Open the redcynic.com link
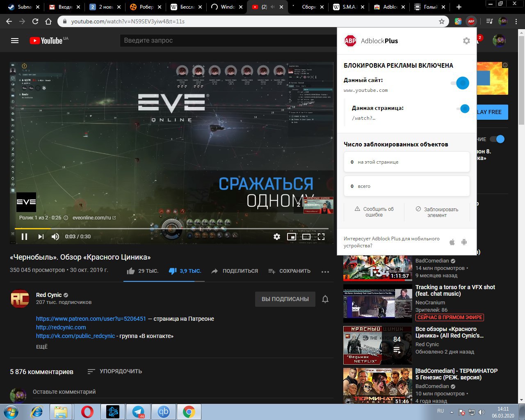This screenshot has width=525, height=420. 61,327
